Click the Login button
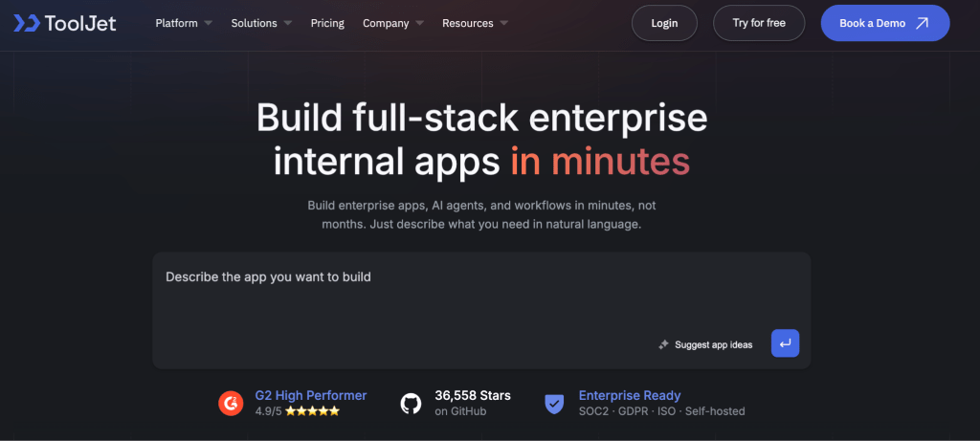 664,23
